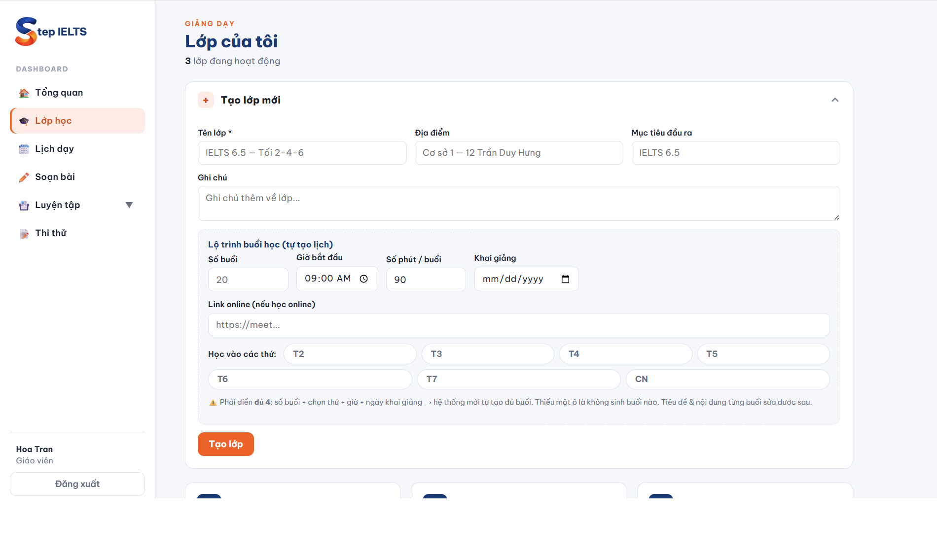Click the Thi thử document icon
Image resolution: width=937 pixels, height=560 pixels.
pyautogui.click(x=24, y=234)
